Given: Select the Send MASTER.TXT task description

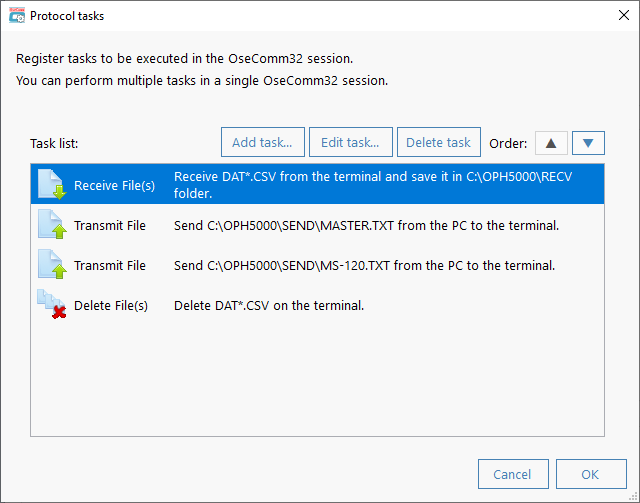Looking at the screenshot, I should tap(366, 225).
